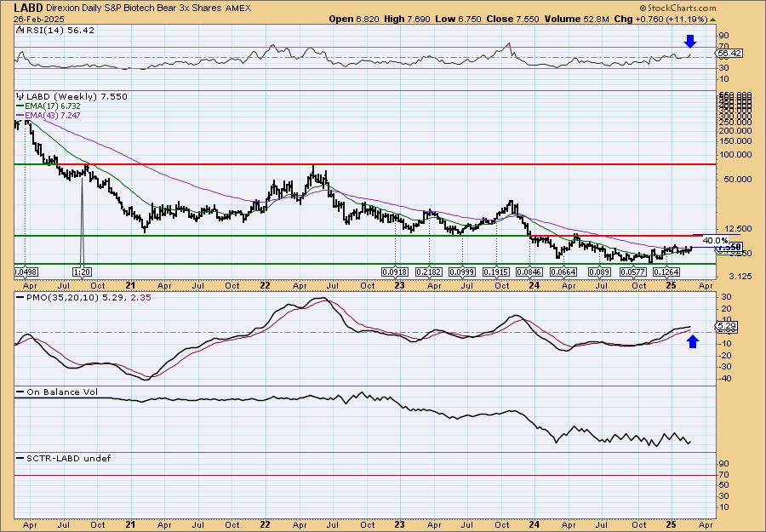Click the LABD (Weekly) 7.550 legend

[x=77, y=96]
